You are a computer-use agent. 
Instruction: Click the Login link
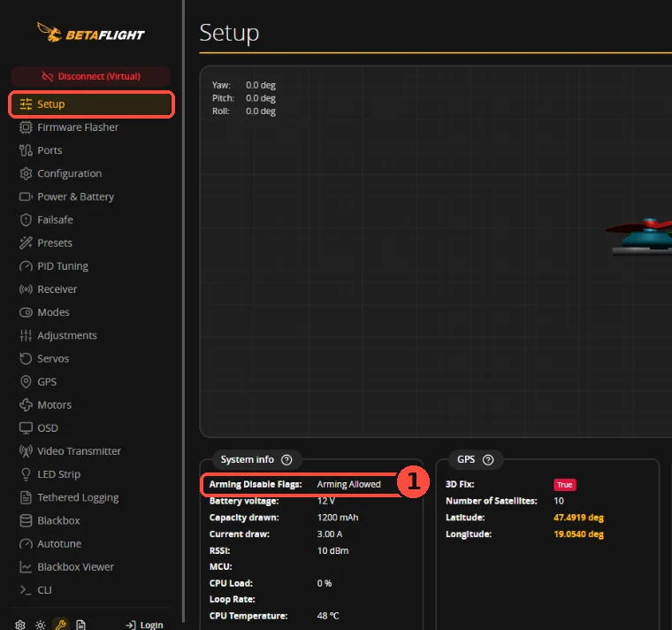(x=144, y=625)
